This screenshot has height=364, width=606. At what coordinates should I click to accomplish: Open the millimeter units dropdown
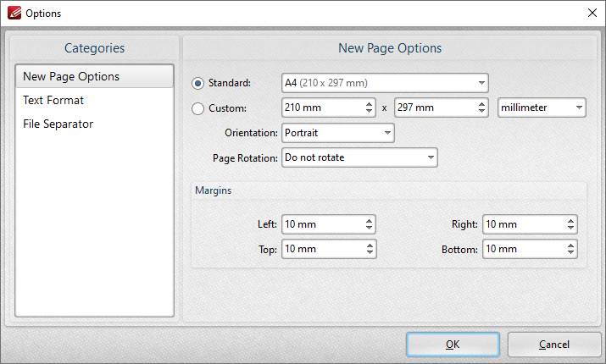pos(542,108)
